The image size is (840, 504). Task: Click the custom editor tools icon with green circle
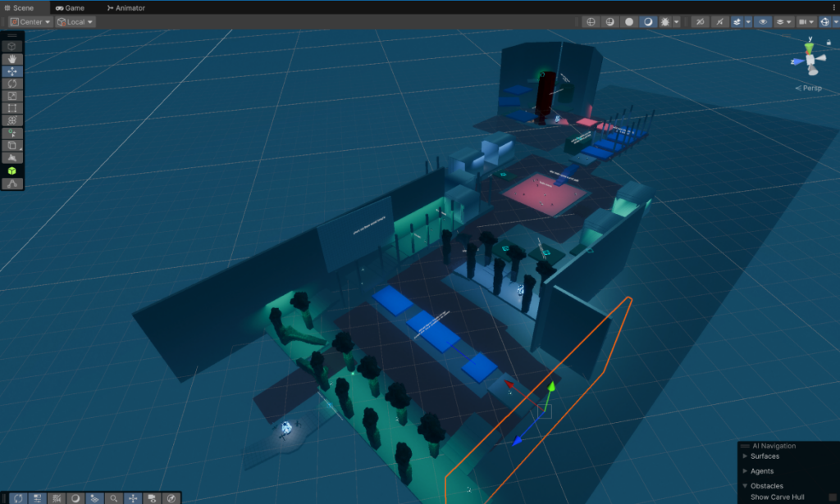click(x=11, y=134)
